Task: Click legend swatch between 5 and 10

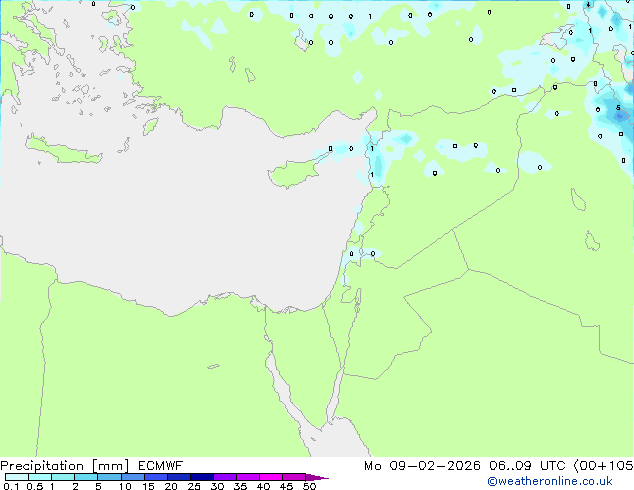Action: [x=109, y=477]
